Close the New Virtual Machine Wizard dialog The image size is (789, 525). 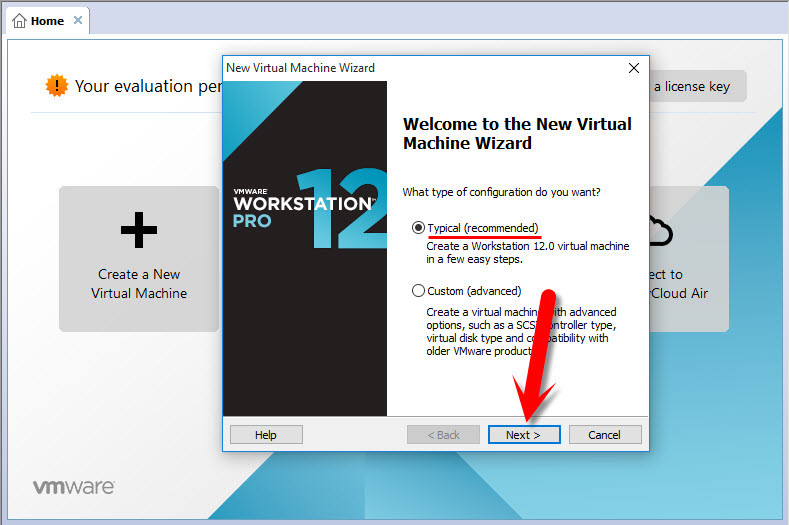coord(634,68)
